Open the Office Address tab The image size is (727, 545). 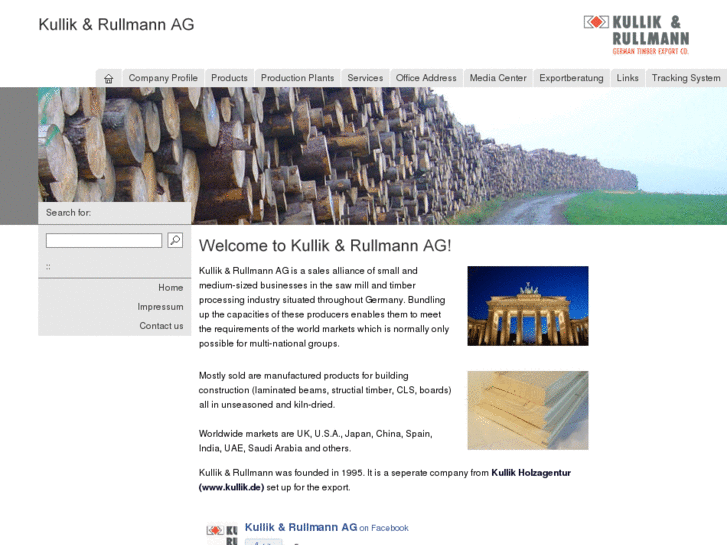(426, 78)
